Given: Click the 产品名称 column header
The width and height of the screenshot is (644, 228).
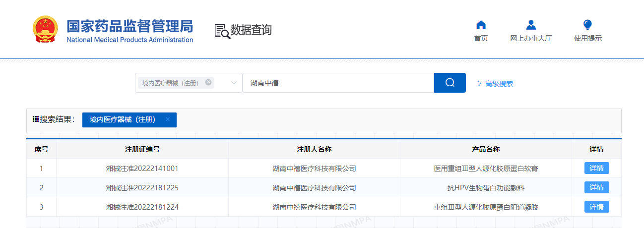Looking at the screenshot, I should [486, 149].
